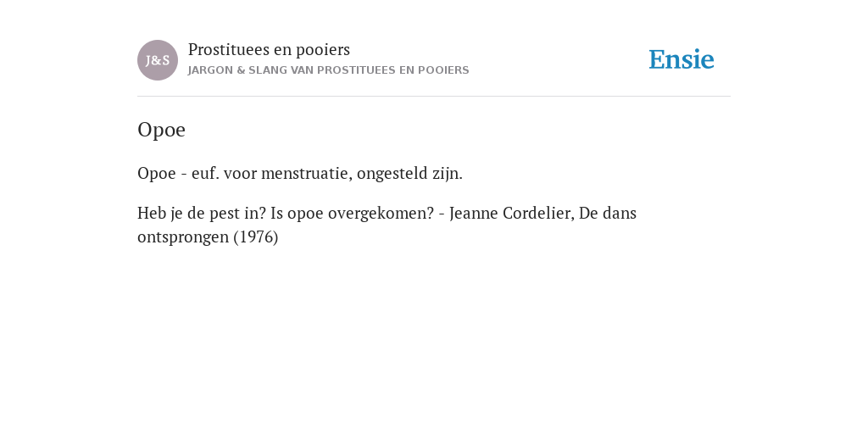The width and height of the screenshot is (868, 434).
Task: Click the author name Jeanne Cordelier
Action: pos(511,213)
